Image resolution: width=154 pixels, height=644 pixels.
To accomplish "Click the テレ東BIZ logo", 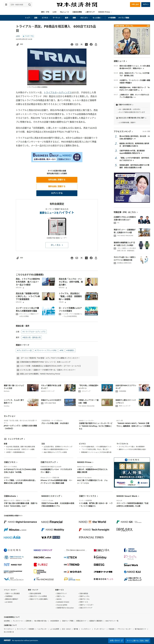I will coord(41,565).
